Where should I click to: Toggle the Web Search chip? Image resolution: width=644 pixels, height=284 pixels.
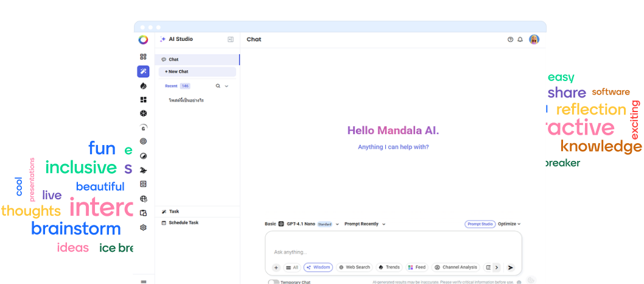click(354, 268)
